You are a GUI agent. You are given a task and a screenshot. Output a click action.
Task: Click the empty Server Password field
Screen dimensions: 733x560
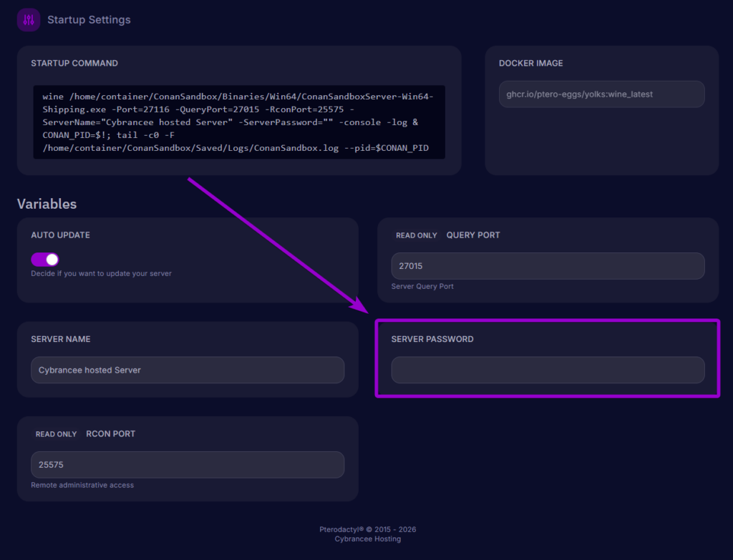point(548,370)
